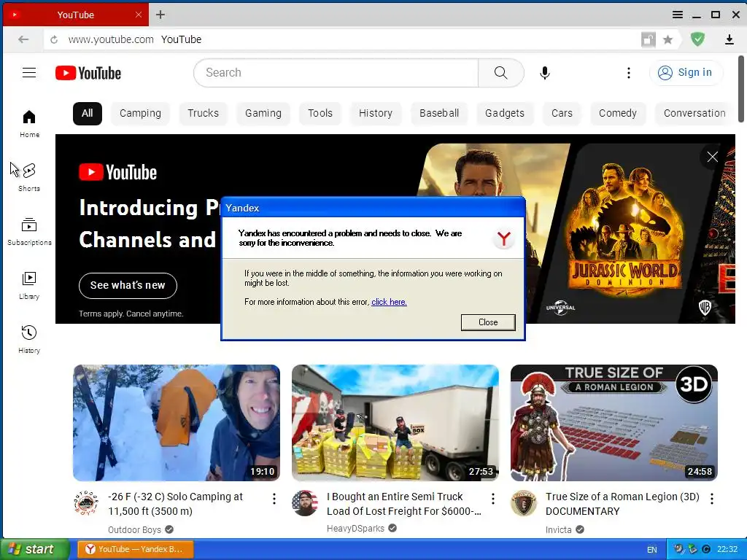747x560 pixels.
Task: Select the Tools filter chip
Action: coord(320,113)
